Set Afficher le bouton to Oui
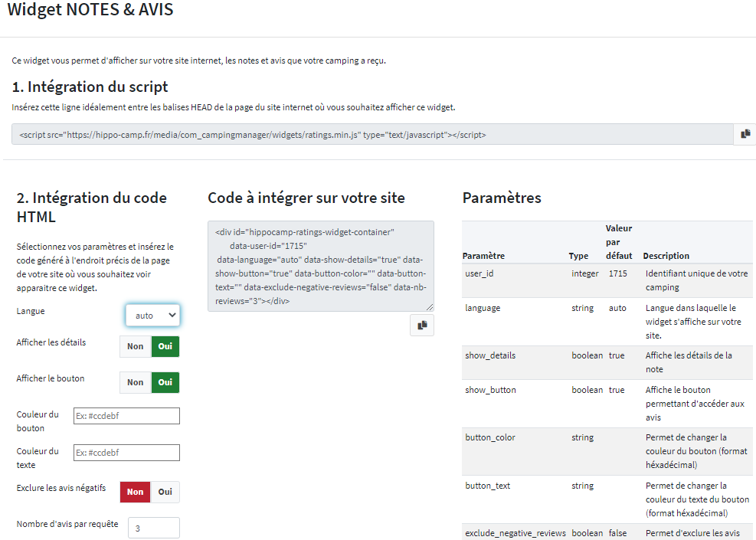The image size is (756, 540). tap(165, 382)
